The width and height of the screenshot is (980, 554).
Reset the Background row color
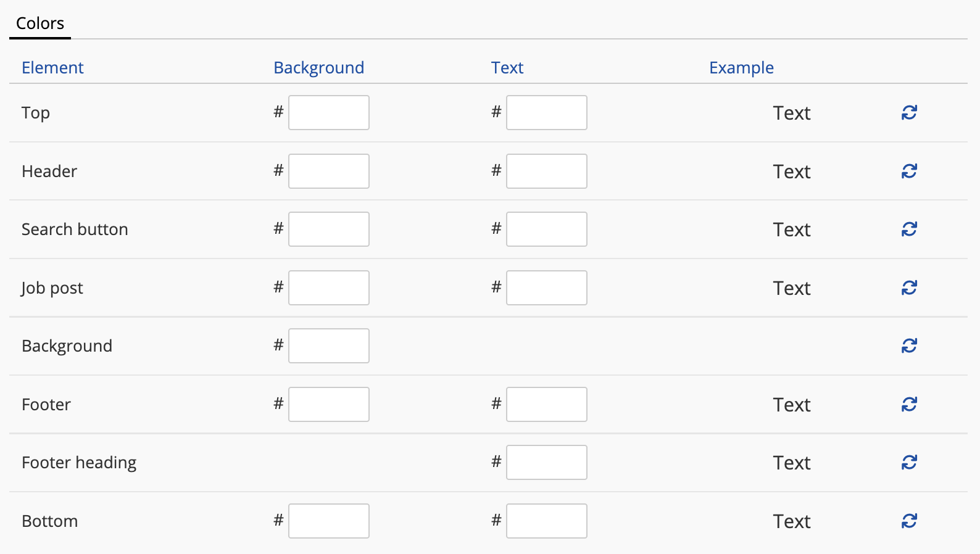tap(909, 345)
